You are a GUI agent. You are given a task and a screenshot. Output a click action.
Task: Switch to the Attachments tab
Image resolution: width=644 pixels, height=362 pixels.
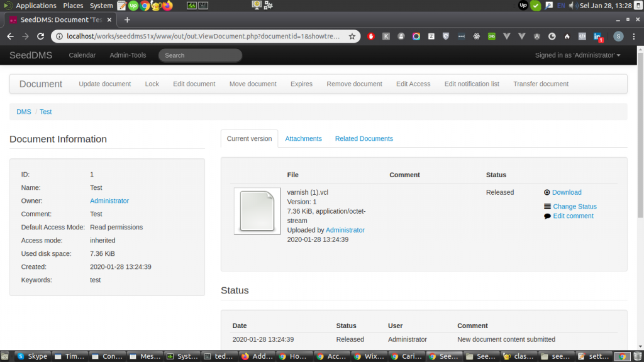303,139
